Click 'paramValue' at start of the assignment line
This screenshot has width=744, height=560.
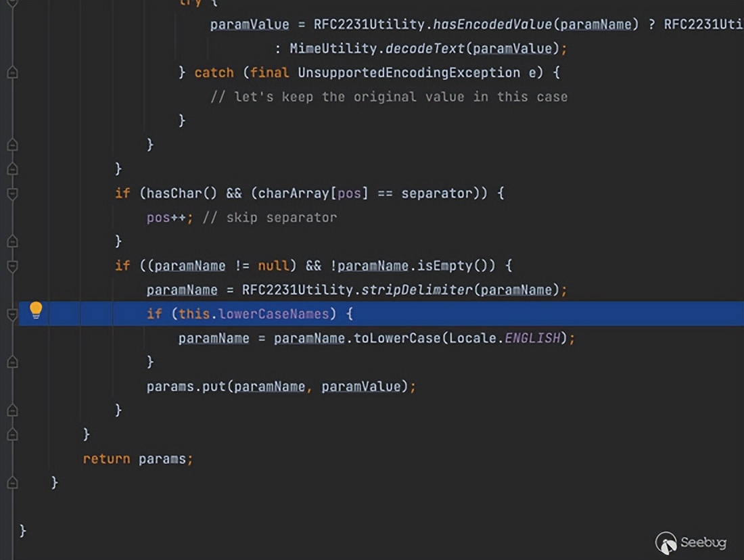pyautogui.click(x=250, y=24)
